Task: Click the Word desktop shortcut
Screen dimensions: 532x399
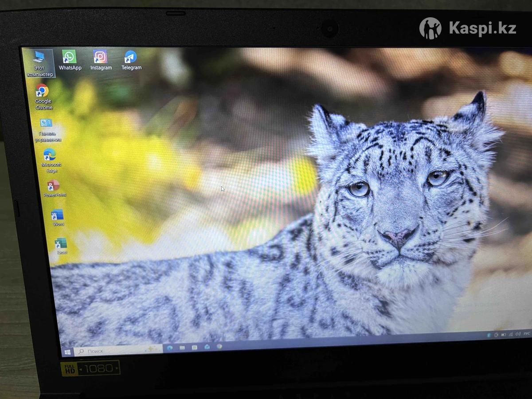Action: pyautogui.click(x=58, y=215)
